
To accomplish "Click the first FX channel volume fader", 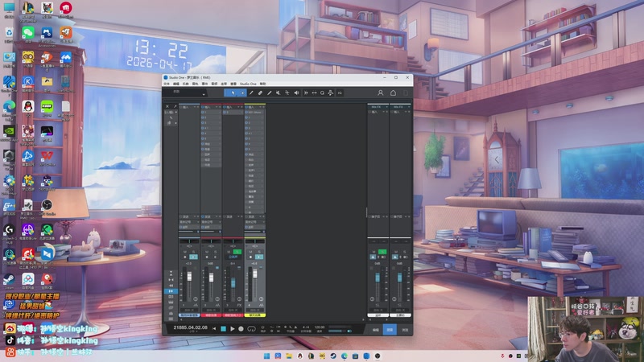I will pyautogui.click(x=378, y=277).
